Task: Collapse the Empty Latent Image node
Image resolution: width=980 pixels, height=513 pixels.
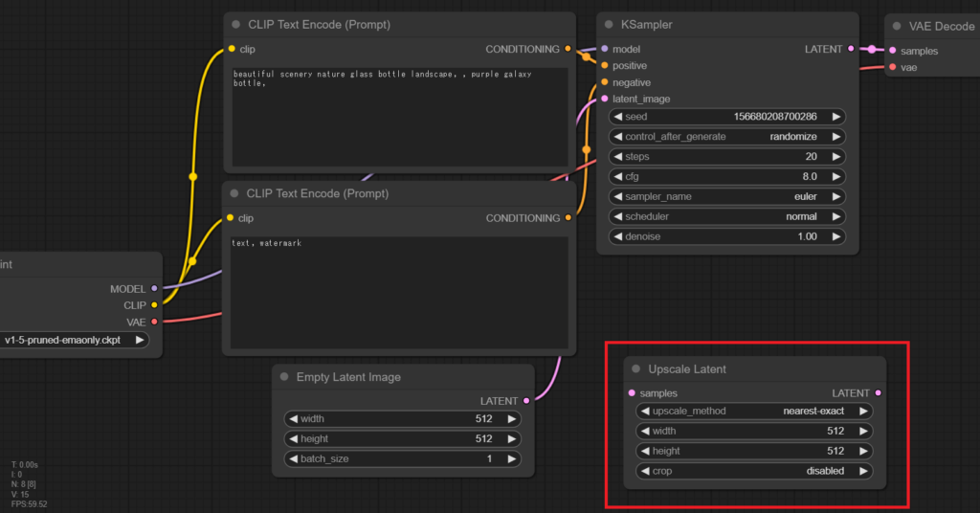Action: tap(284, 377)
